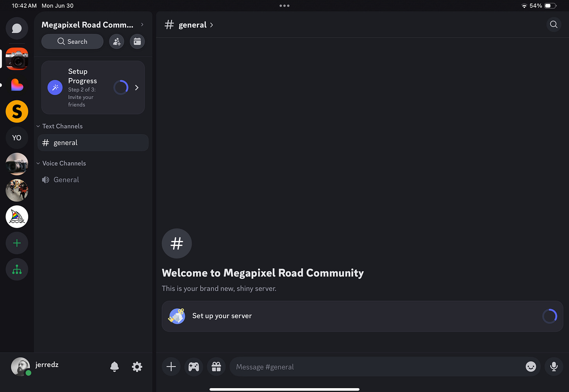Open #general channel details header
The width and height of the screenshot is (569, 392).
[189, 25]
